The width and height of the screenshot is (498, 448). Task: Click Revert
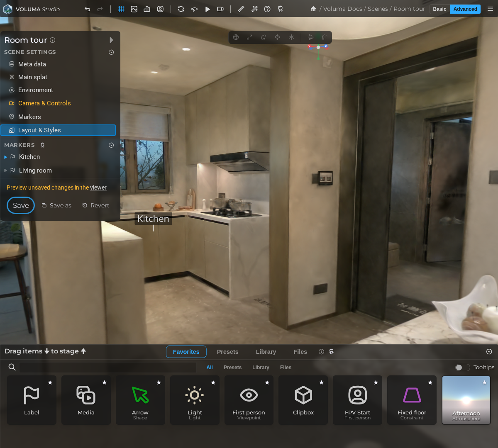pyautogui.click(x=96, y=205)
